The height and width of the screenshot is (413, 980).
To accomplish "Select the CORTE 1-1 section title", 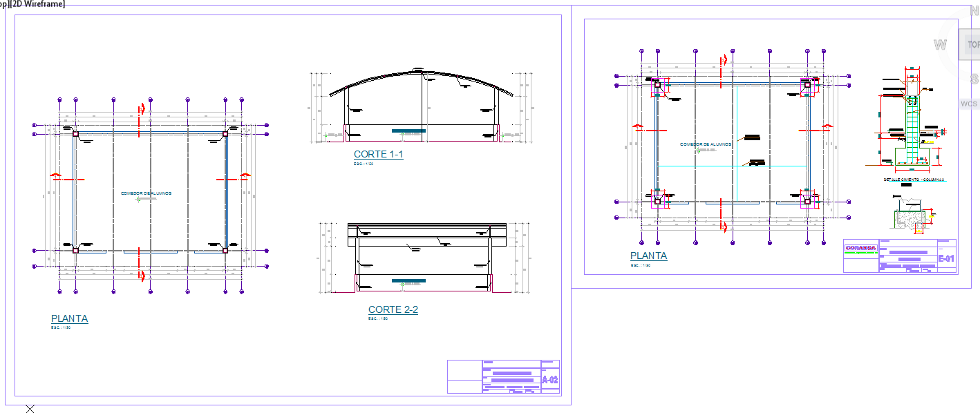I will coord(378,154).
